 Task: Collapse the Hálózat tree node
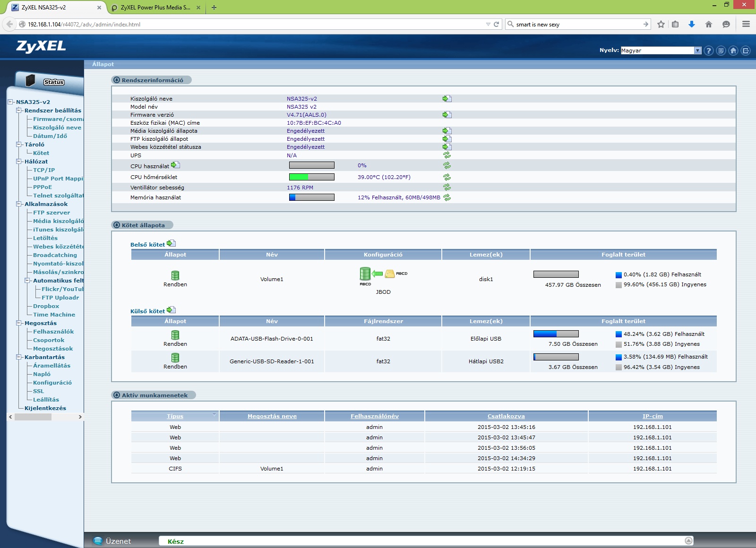[19, 162]
